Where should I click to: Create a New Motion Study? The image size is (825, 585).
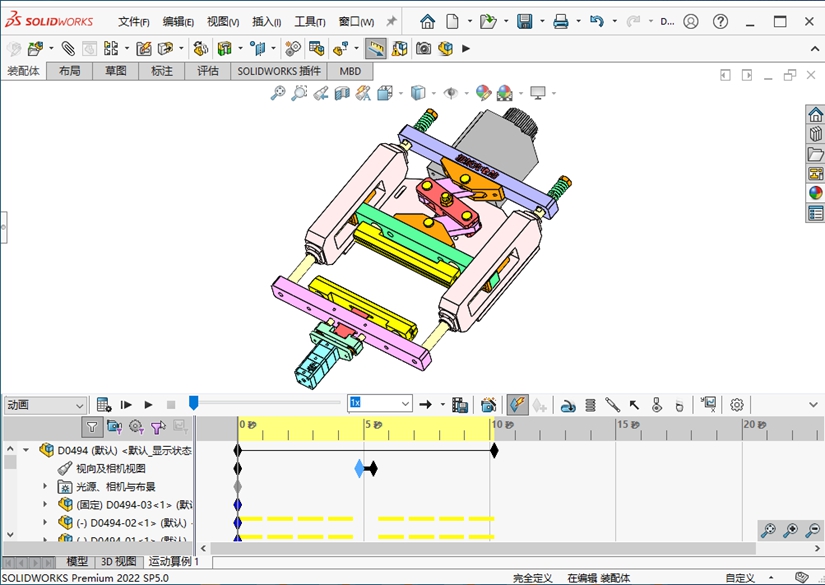coord(293,49)
